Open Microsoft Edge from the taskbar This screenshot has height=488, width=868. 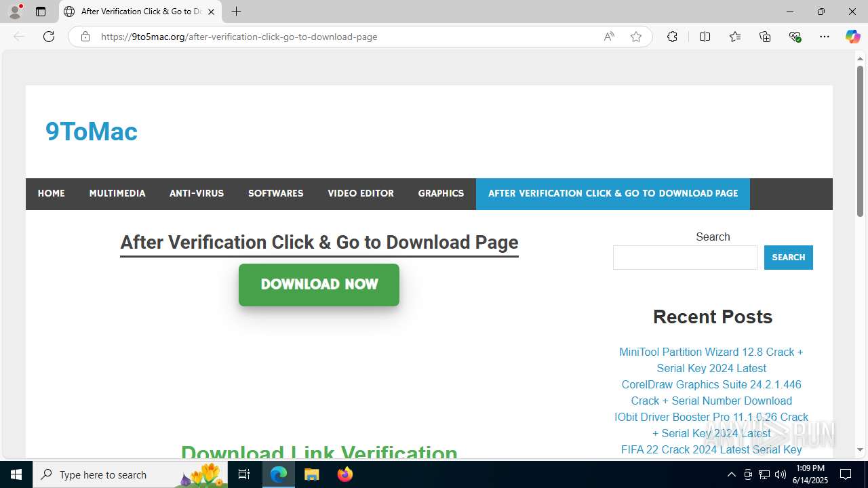pyautogui.click(x=279, y=474)
